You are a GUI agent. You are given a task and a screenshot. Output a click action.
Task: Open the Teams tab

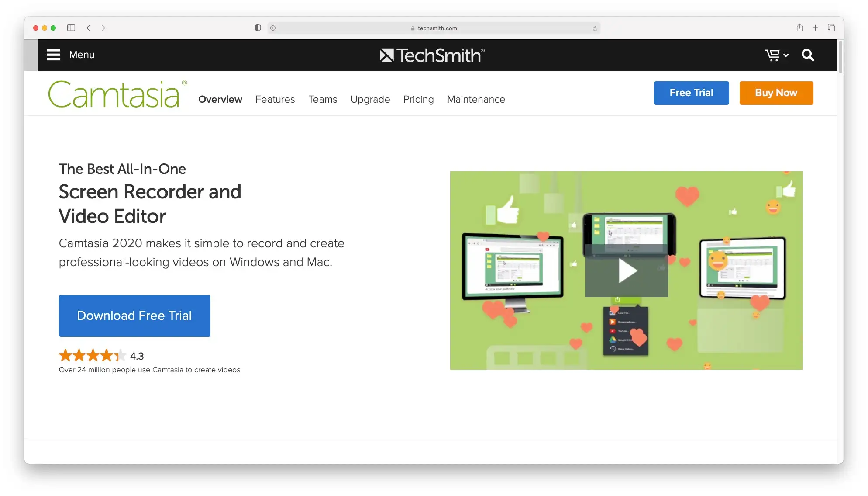click(323, 99)
